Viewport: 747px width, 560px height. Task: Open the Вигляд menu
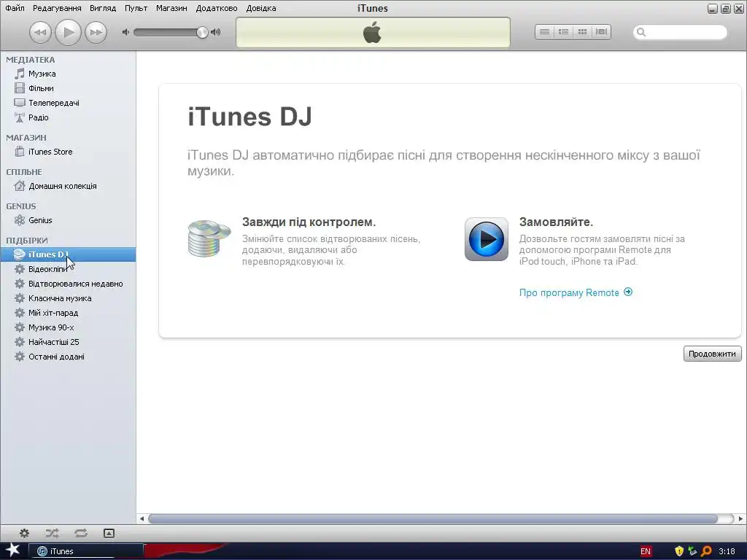coord(103,8)
